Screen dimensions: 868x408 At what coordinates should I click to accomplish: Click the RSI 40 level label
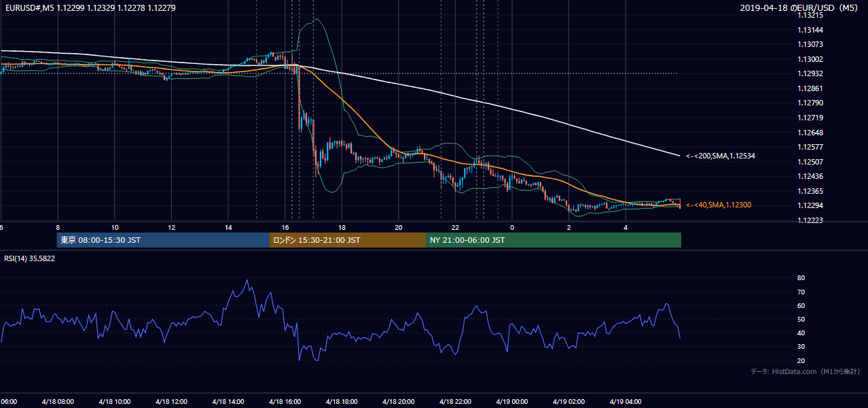tap(801, 333)
